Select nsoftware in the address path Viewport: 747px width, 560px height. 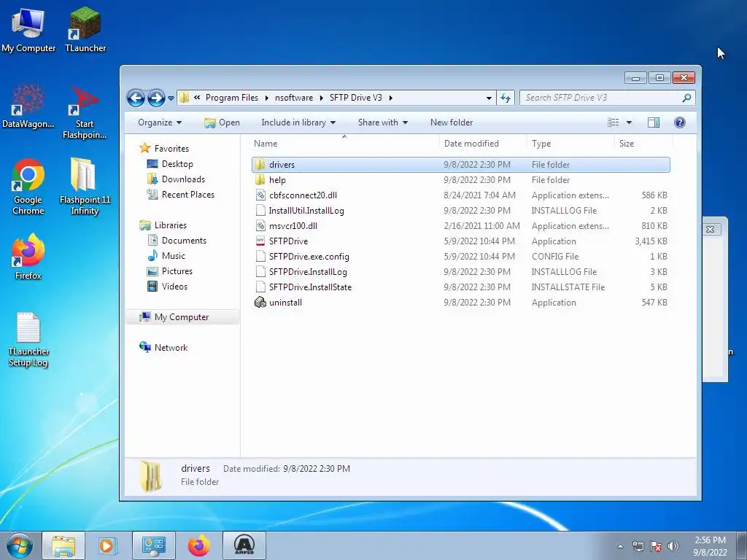(x=294, y=98)
